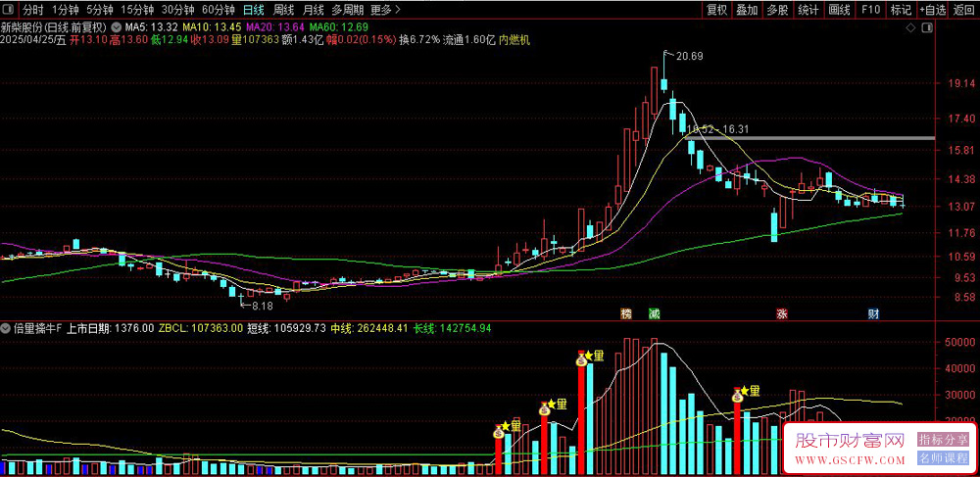The width and height of the screenshot is (980, 477).
Task: Switch to the 周线 weekly tab
Action: coord(283,10)
